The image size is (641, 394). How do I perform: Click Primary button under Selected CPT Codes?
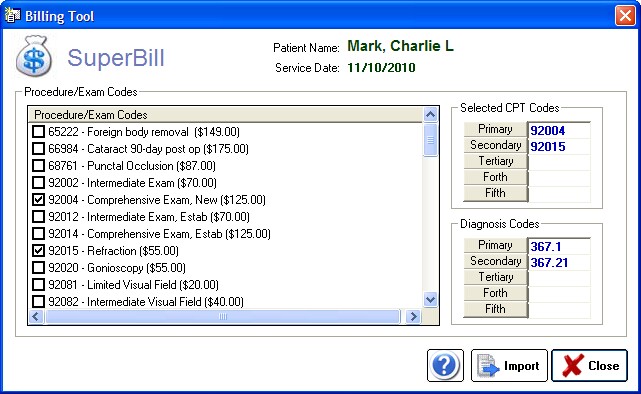[495, 129]
